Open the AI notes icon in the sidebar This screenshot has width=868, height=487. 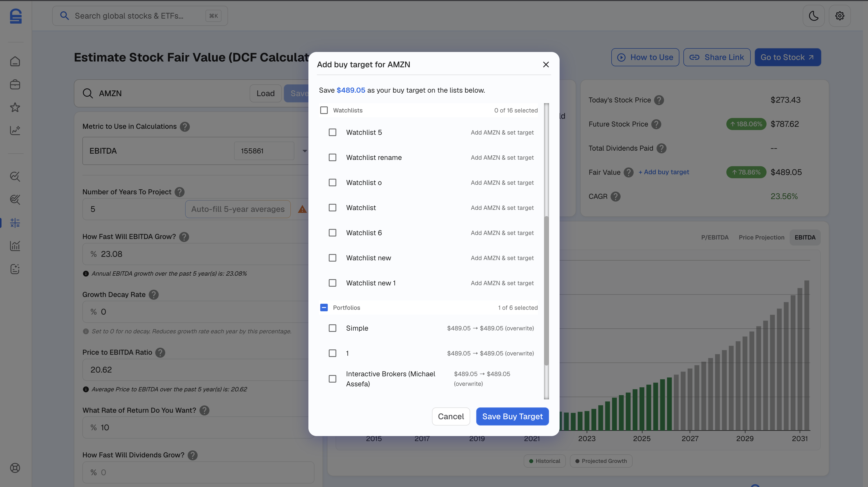click(x=15, y=269)
